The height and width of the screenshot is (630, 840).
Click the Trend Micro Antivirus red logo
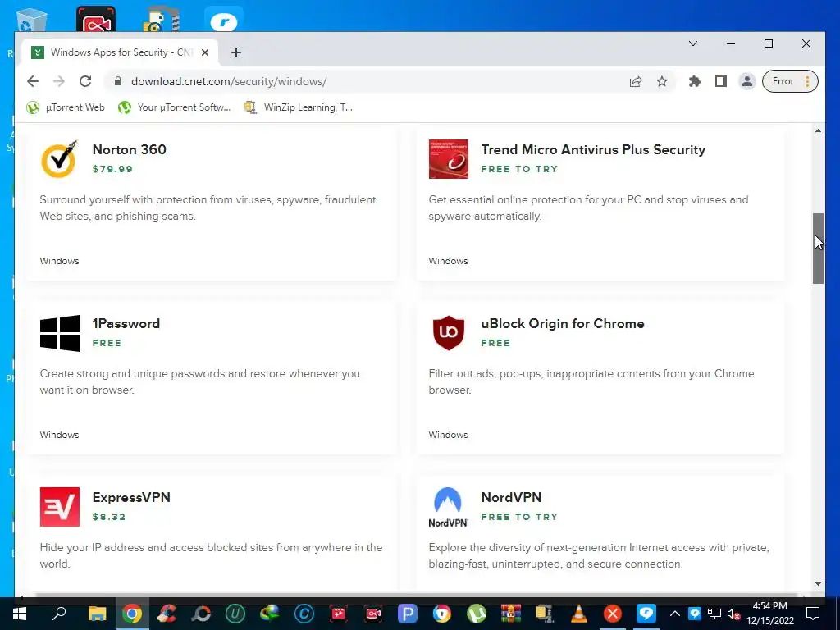(449, 159)
